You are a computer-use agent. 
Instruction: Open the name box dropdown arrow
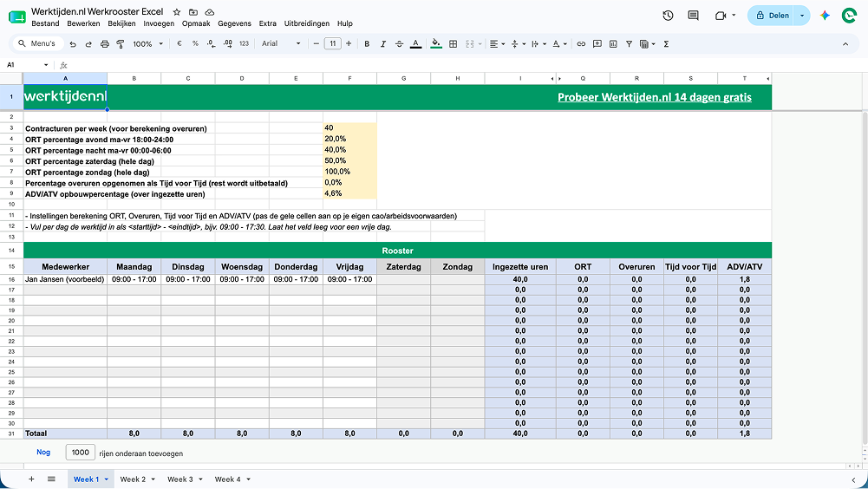pyautogui.click(x=45, y=65)
